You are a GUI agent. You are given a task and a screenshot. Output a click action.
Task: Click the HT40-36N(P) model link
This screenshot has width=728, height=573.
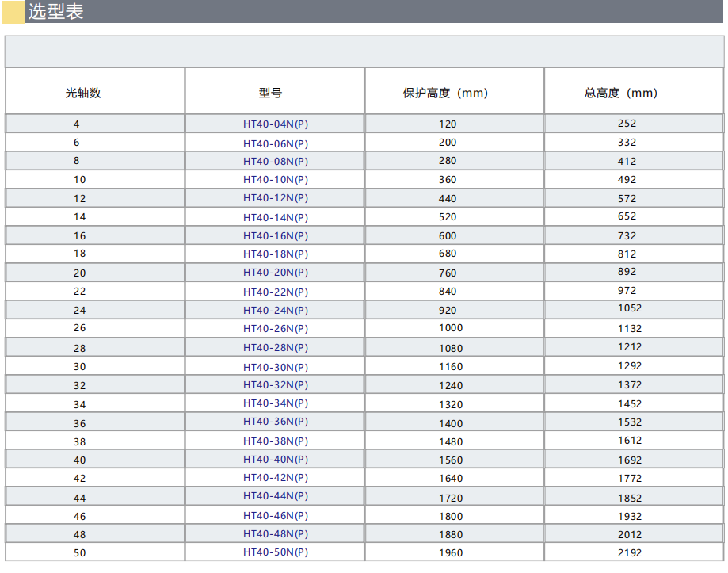(x=275, y=422)
